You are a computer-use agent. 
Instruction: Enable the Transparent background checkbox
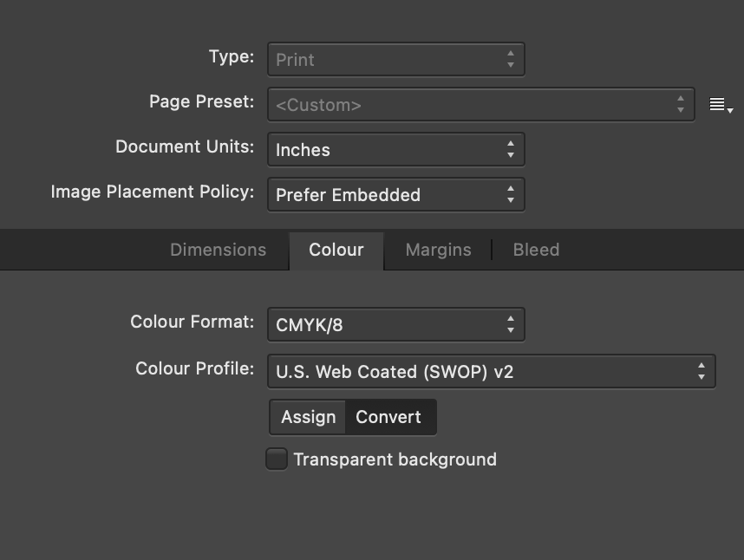point(276,459)
